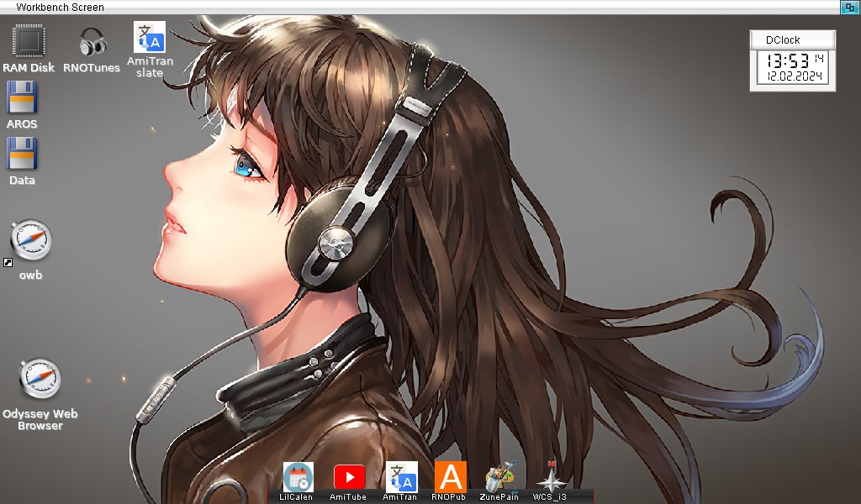Launch LilCalendar from the dock
The width and height of the screenshot is (861, 504).
298,477
